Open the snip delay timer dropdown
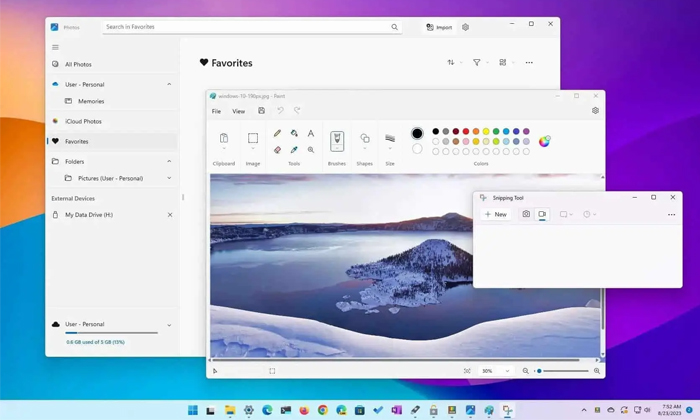700x420 pixels. (590, 215)
